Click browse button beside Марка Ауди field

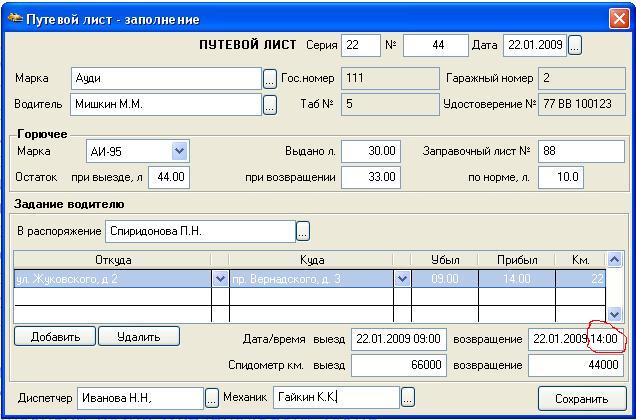tap(269, 78)
